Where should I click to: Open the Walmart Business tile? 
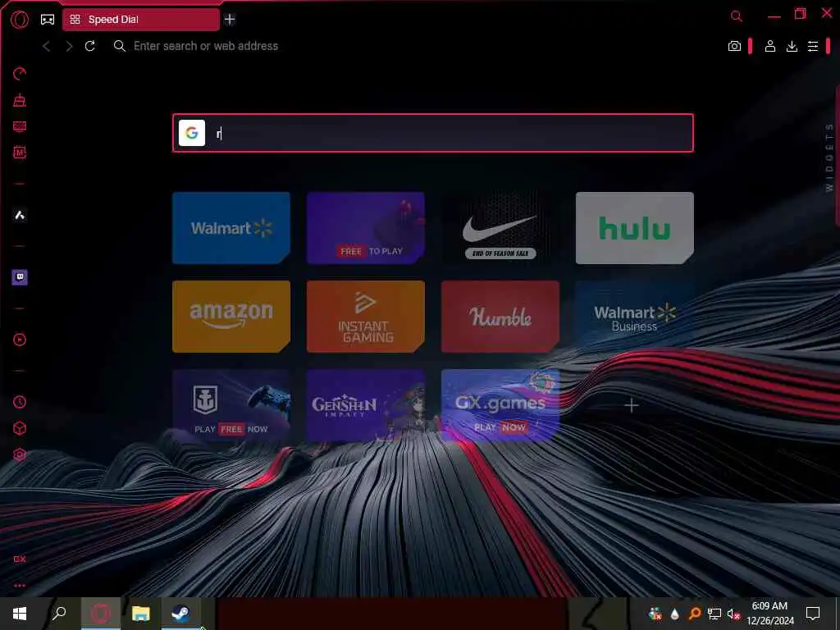tap(635, 317)
